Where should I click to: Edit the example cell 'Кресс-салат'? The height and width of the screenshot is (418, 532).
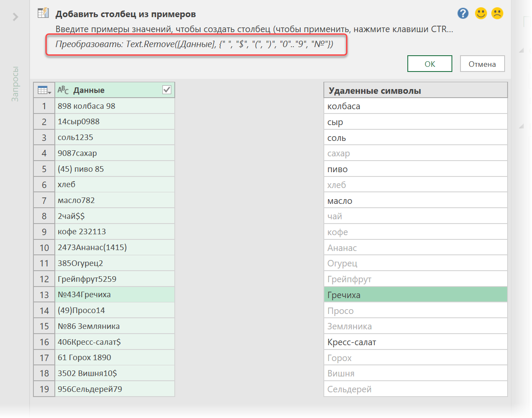click(415, 342)
